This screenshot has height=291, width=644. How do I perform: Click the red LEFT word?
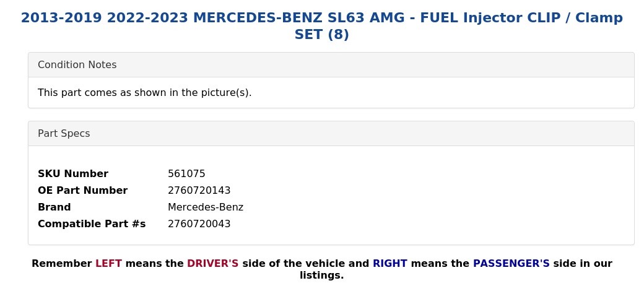tap(108, 264)
